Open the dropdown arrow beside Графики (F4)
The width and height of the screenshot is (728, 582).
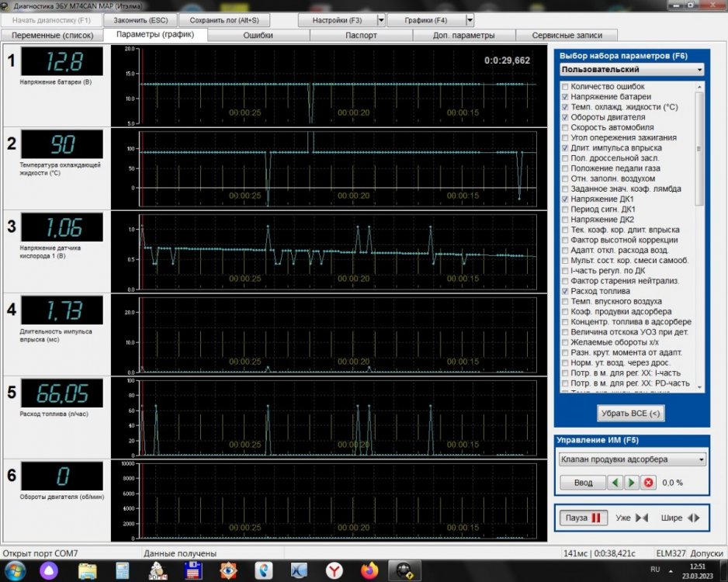click(x=469, y=19)
